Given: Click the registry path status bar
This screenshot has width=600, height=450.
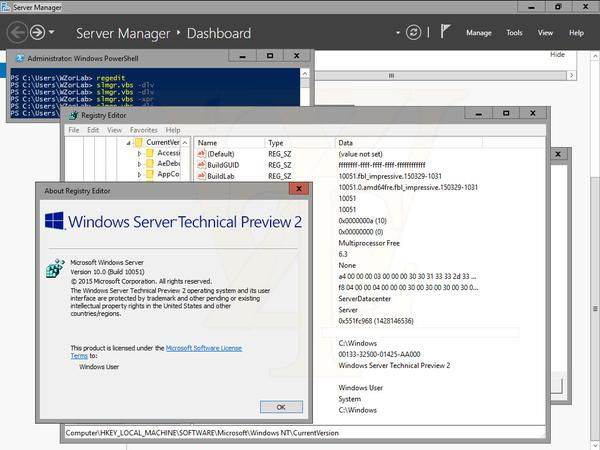Looking at the screenshot, I should (305, 433).
